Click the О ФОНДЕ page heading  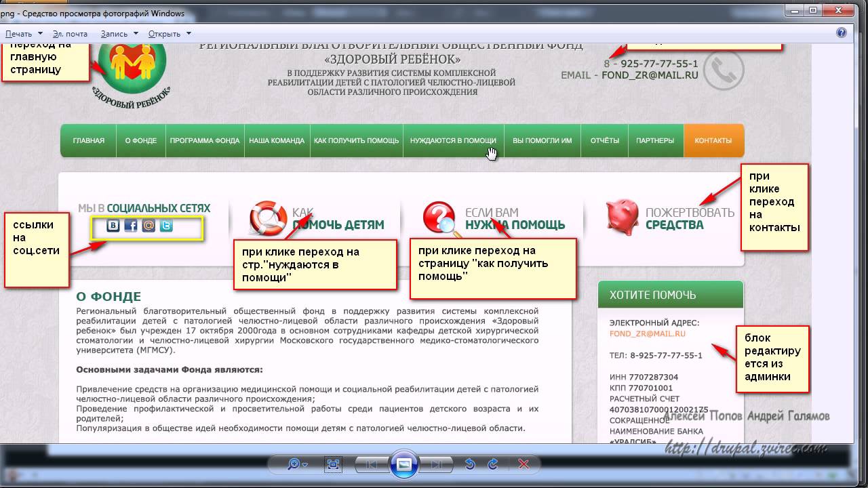click(108, 296)
